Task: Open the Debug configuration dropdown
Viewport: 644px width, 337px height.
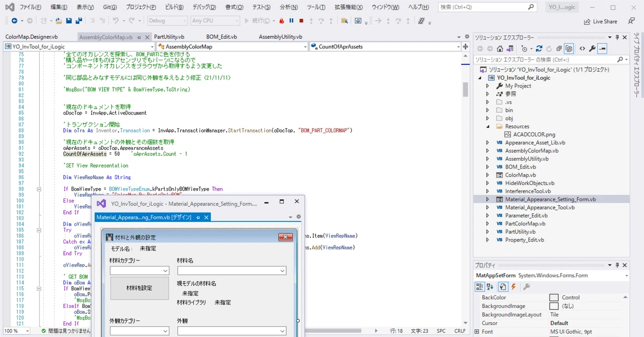Action: pyautogui.click(x=168, y=21)
